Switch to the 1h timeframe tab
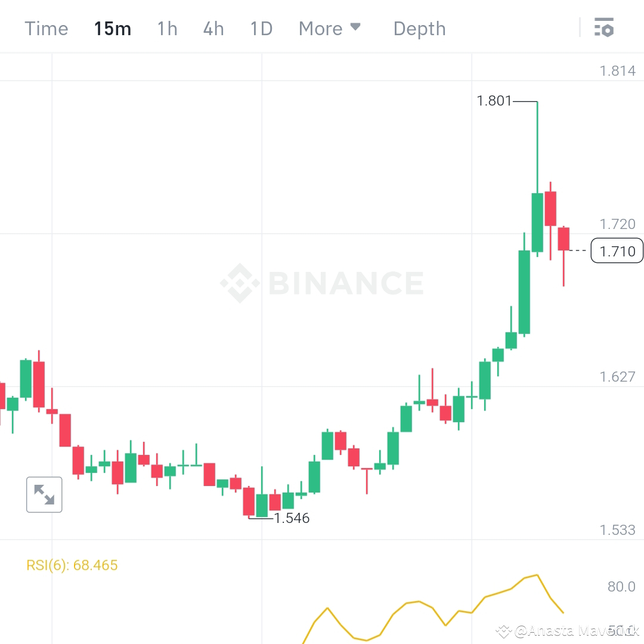The height and width of the screenshot is (644, 644). (x=167, y=28)
